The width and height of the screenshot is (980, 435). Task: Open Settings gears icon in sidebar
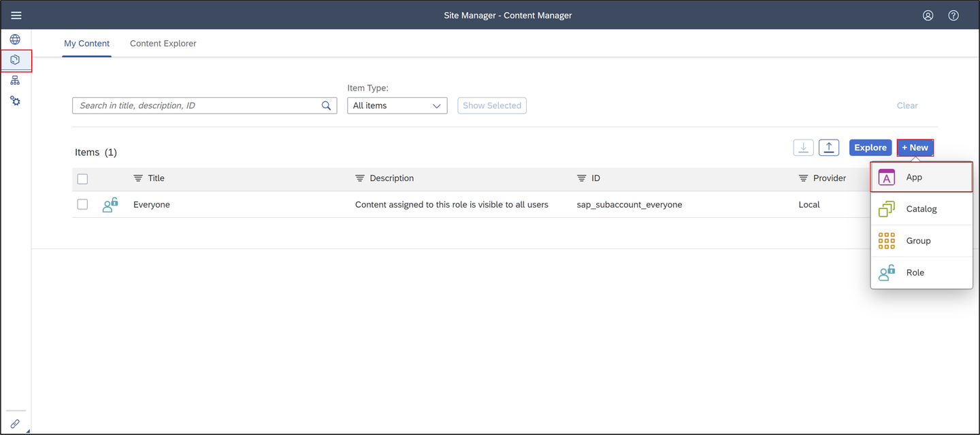15,101
